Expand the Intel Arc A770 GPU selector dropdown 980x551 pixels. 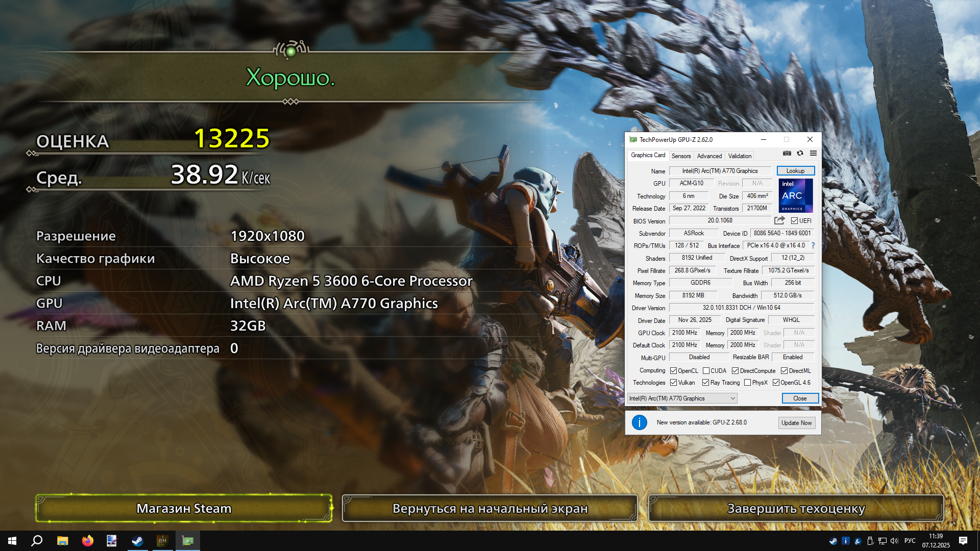(682, 398)
